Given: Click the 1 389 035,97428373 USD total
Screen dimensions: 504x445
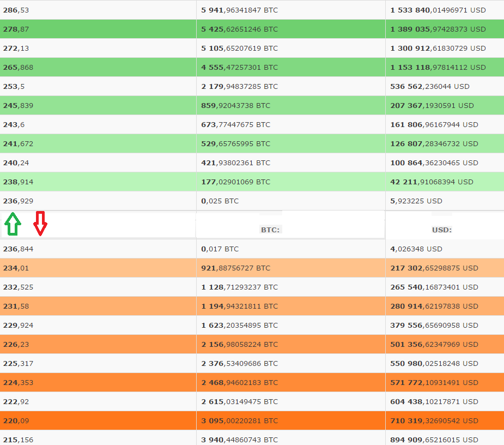Looking at the screenshot, I should 438,29.
